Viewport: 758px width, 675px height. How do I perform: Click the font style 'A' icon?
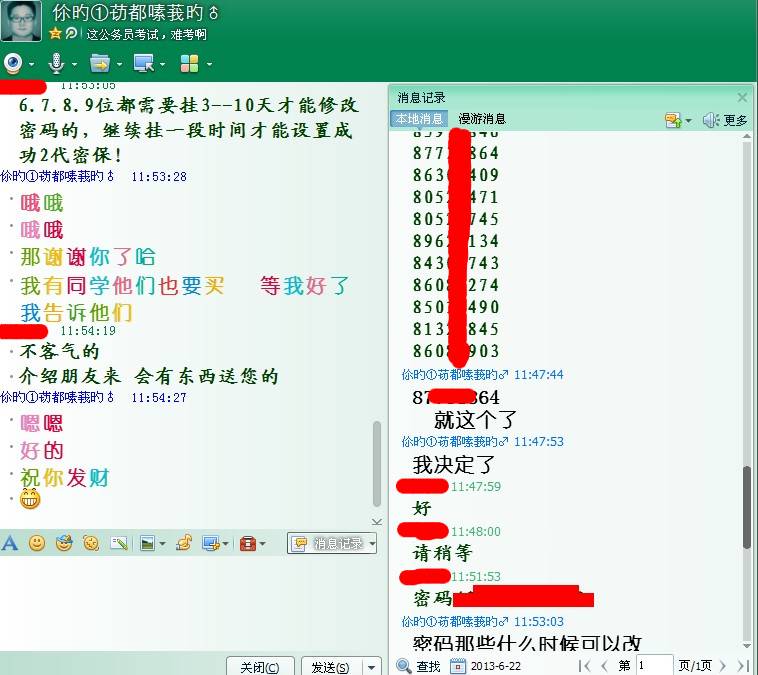click(x=10, y=543)
